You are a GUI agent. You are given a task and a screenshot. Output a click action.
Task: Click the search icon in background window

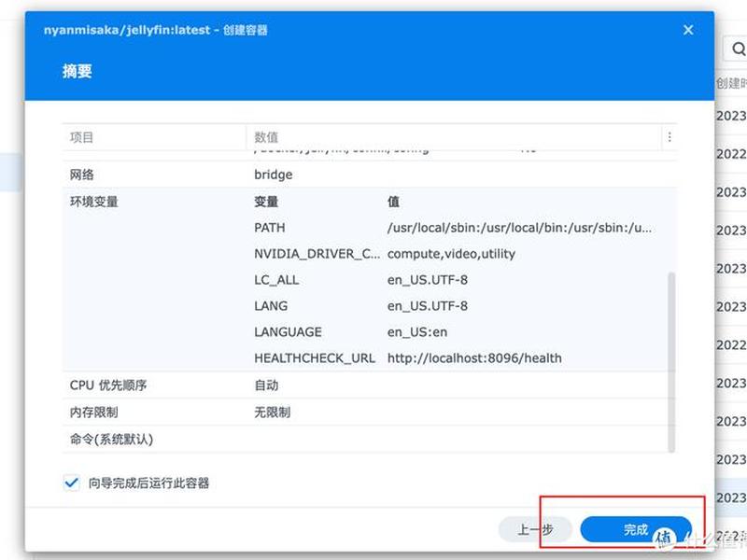[x=738, y=49]
